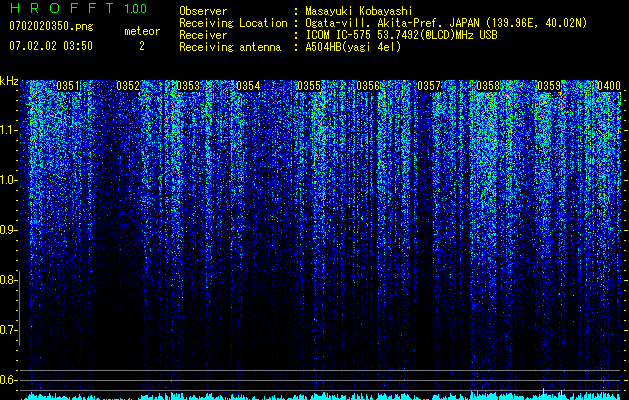Viewport: 629px width, 400px height.
Task: Click the observer name Masayuki Kobayashi
Action: pos(359,11)
